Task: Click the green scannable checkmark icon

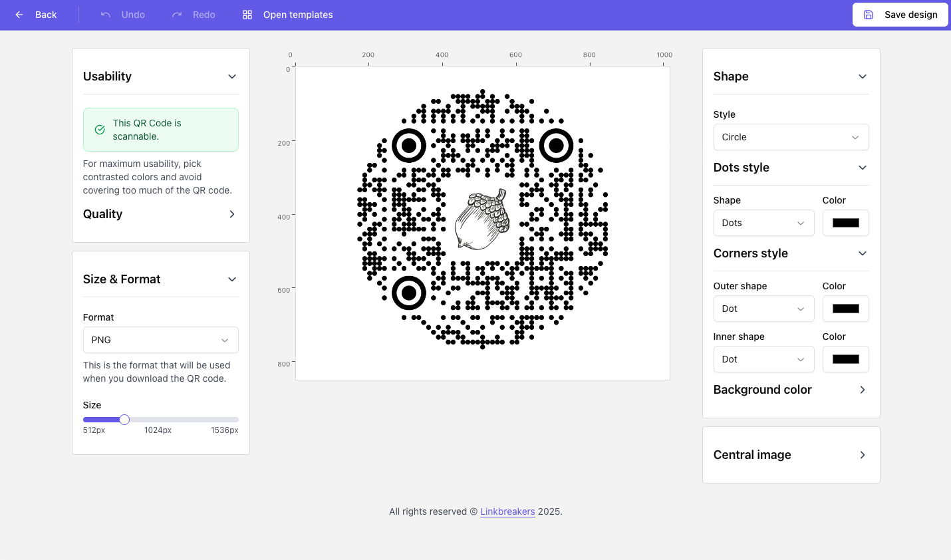Action: (100, 130)
